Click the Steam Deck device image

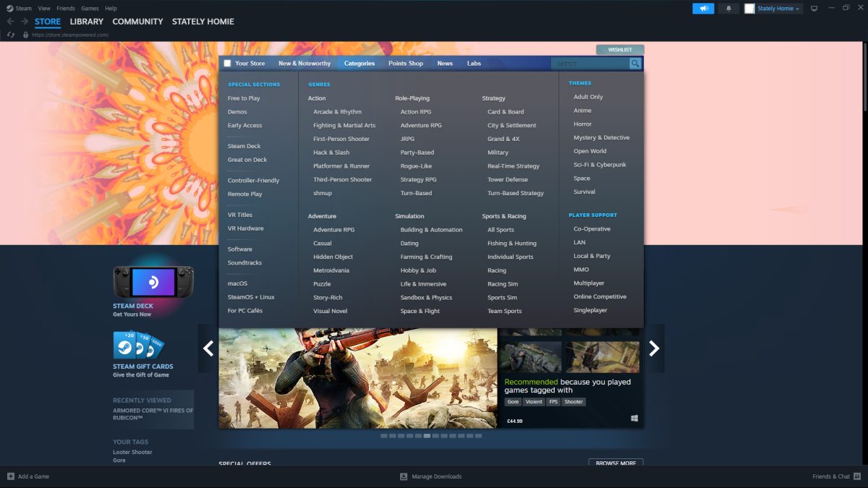pos(153,281)
